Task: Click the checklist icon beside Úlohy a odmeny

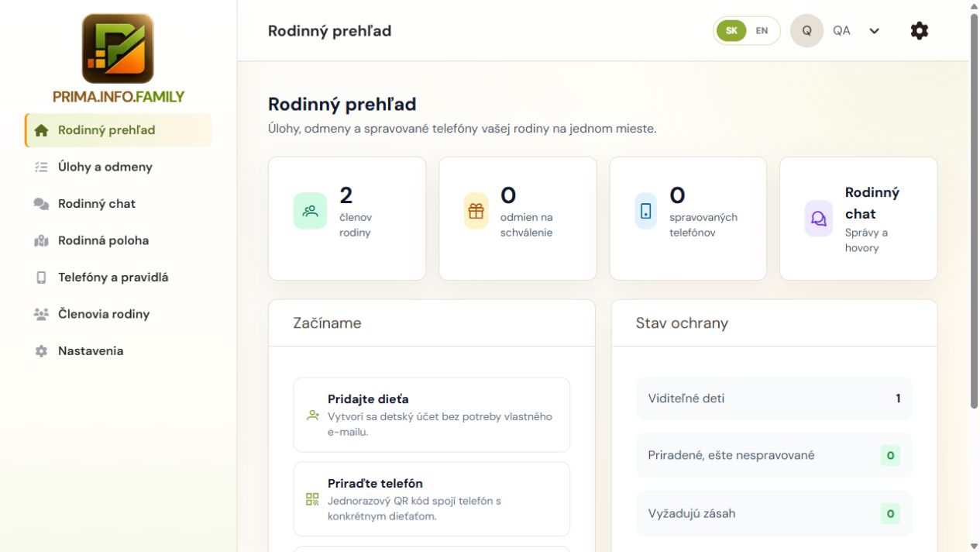Action: 41,167
